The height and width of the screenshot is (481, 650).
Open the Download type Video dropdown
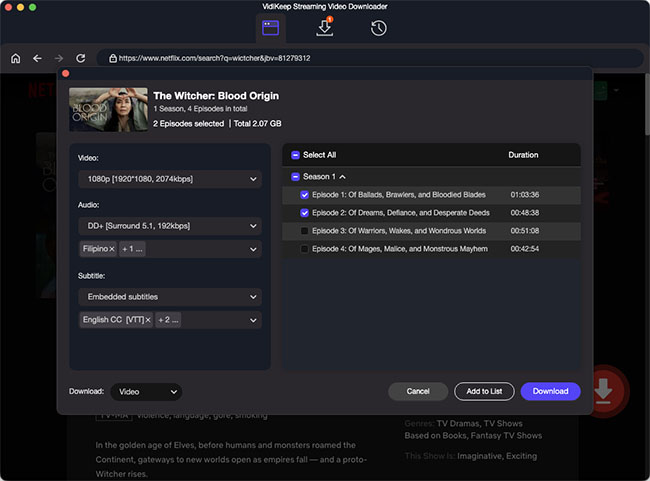pos(146,392)
